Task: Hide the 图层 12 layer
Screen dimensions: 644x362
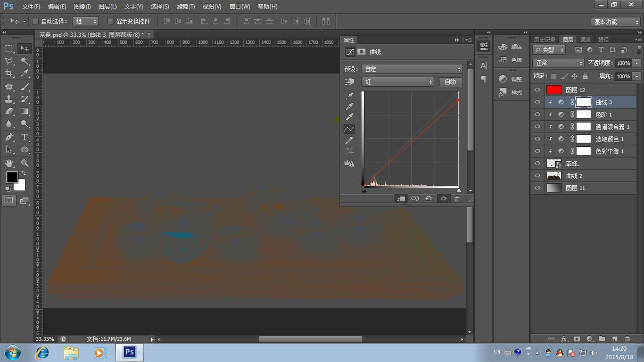Action: click(537, 90)
